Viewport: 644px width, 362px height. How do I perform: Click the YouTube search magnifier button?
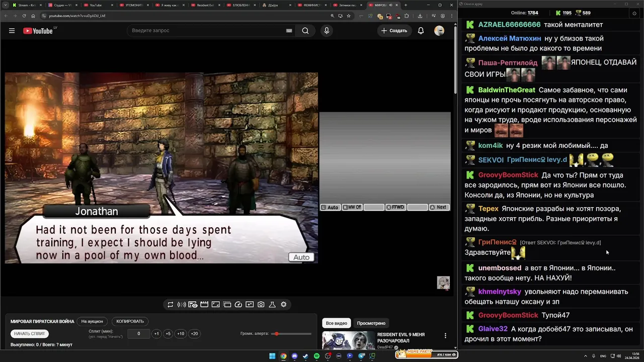(305, 31)
